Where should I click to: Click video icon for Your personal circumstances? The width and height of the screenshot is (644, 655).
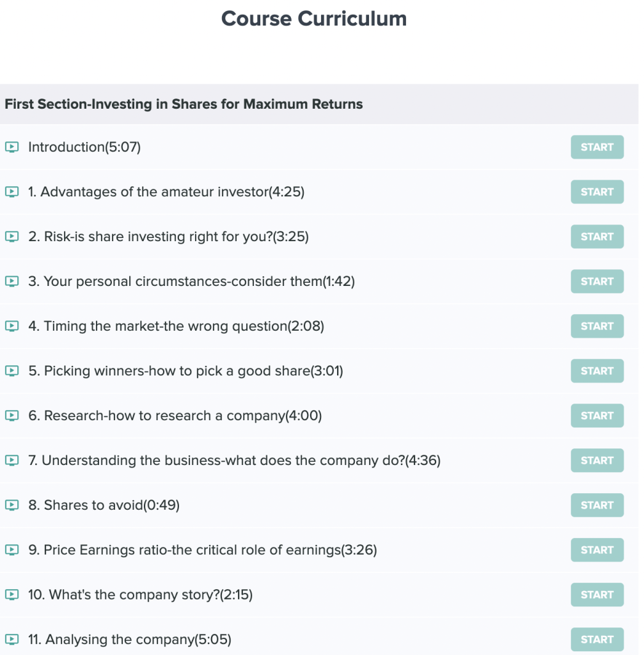(12, 281)
